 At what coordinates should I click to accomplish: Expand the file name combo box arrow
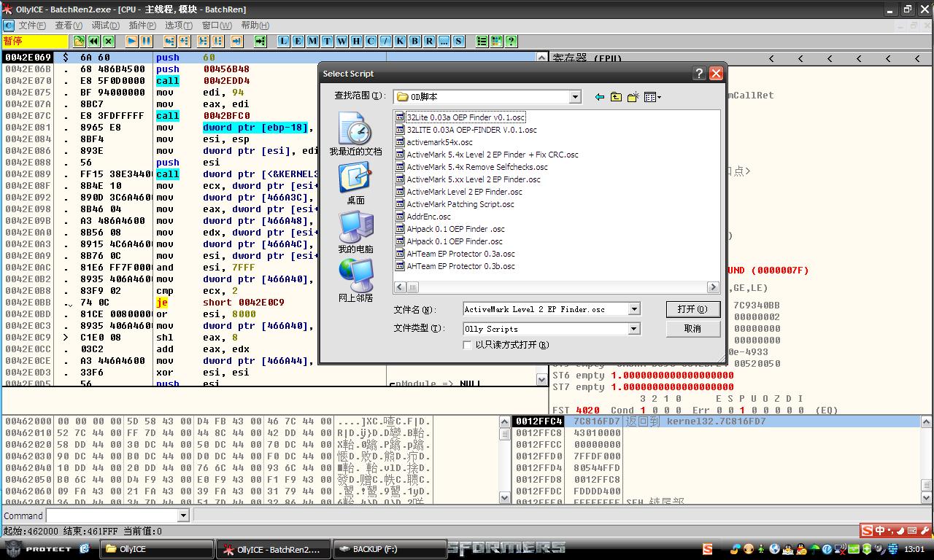click(633, 309)
